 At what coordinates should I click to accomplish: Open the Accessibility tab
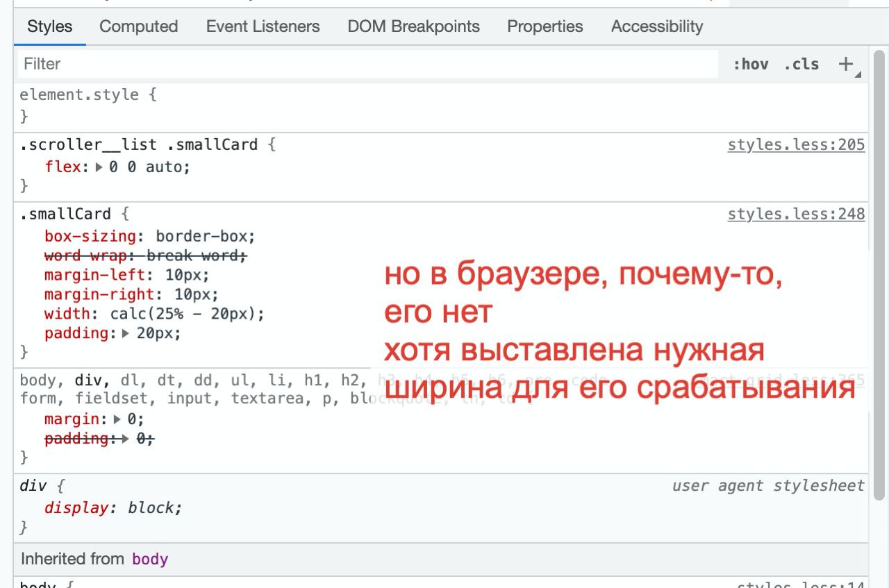(x=657, y=26)
